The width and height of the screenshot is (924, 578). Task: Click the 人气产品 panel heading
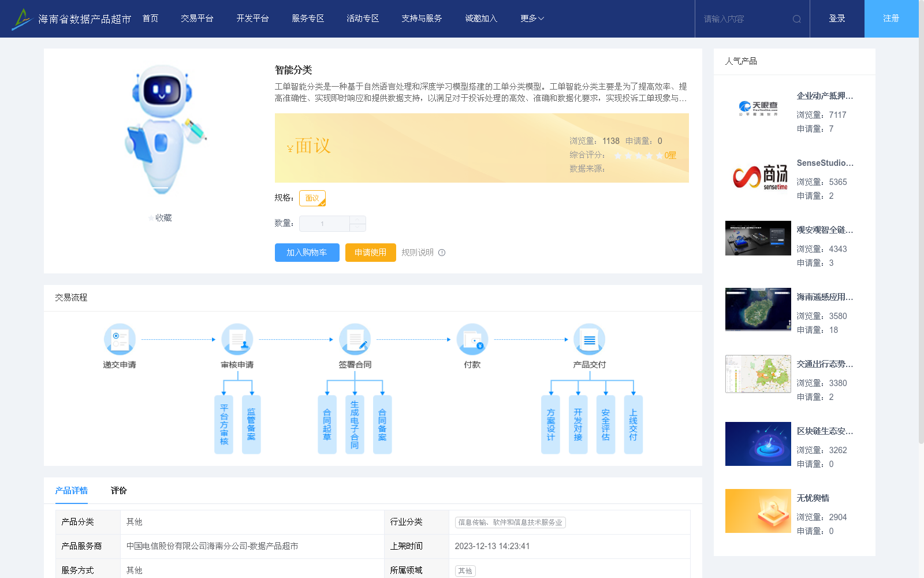741,61
